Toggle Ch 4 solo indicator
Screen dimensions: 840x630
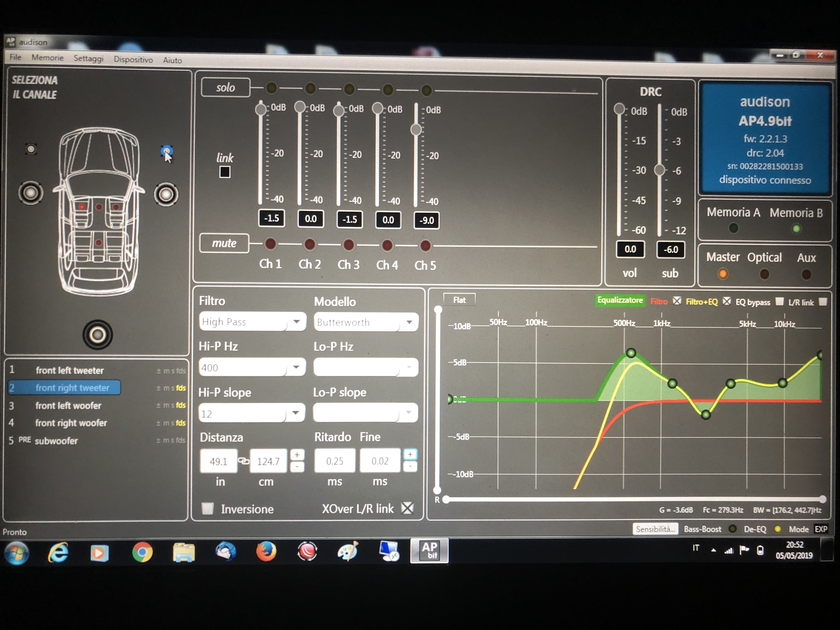(388, 90)
